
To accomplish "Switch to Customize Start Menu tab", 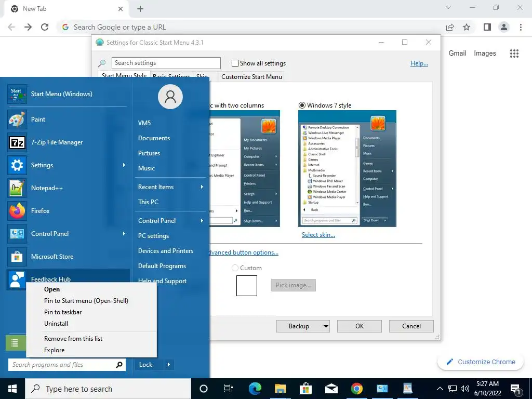I will click(251, 77).
